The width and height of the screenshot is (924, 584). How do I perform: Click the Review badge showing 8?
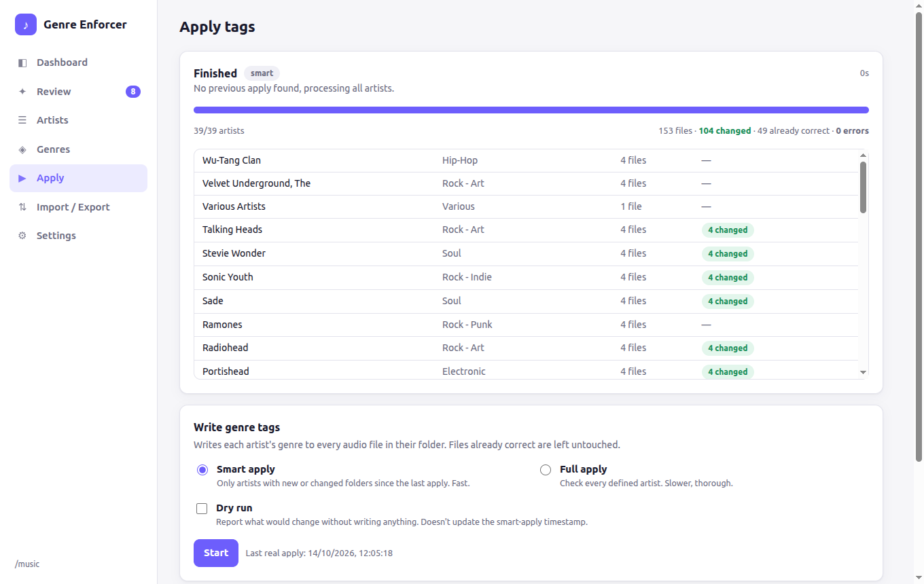pyautogui.click(x=133, y=92)
